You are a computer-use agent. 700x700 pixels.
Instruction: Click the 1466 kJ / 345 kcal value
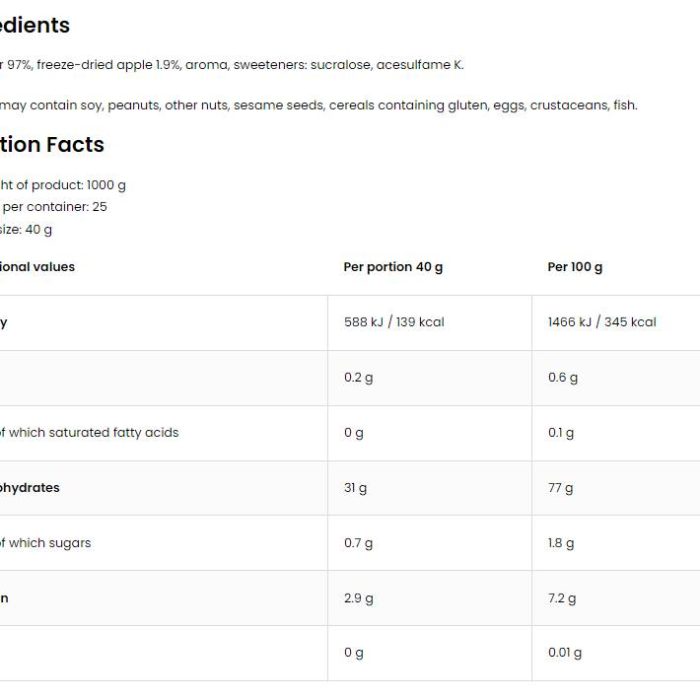[x=602, y=322]
